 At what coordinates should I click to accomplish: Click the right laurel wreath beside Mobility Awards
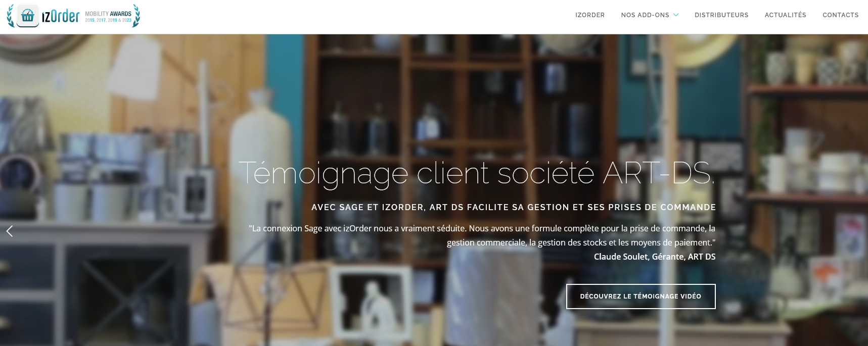pos(136,16)
